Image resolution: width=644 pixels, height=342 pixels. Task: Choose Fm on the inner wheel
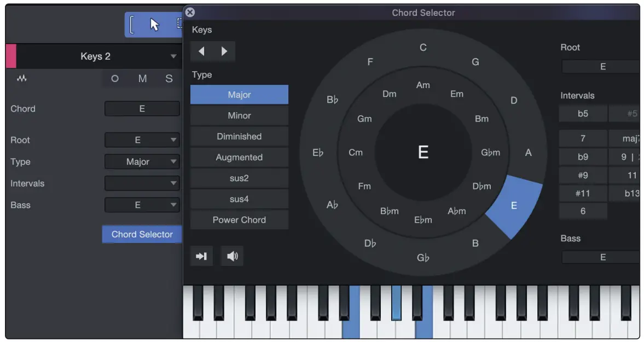tap(364, 187)
